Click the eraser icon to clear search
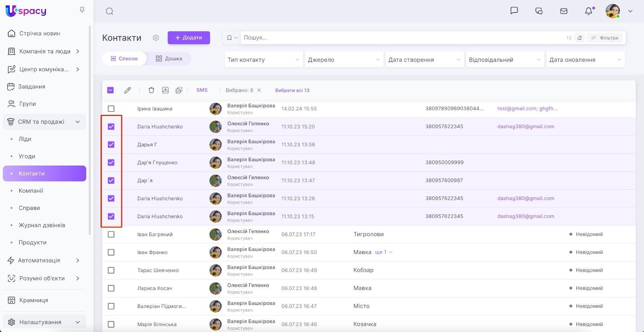The width and height of the screenshot is (644, 332). 580,38
